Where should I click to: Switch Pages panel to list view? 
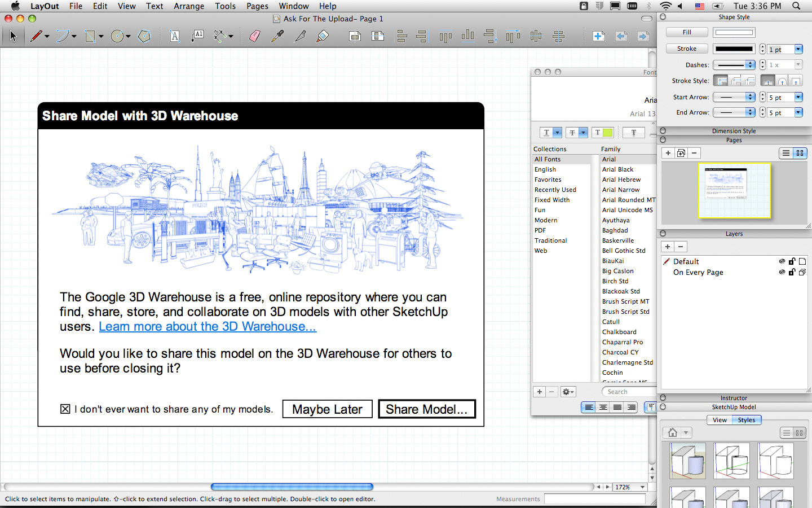(x=785, y=153)
